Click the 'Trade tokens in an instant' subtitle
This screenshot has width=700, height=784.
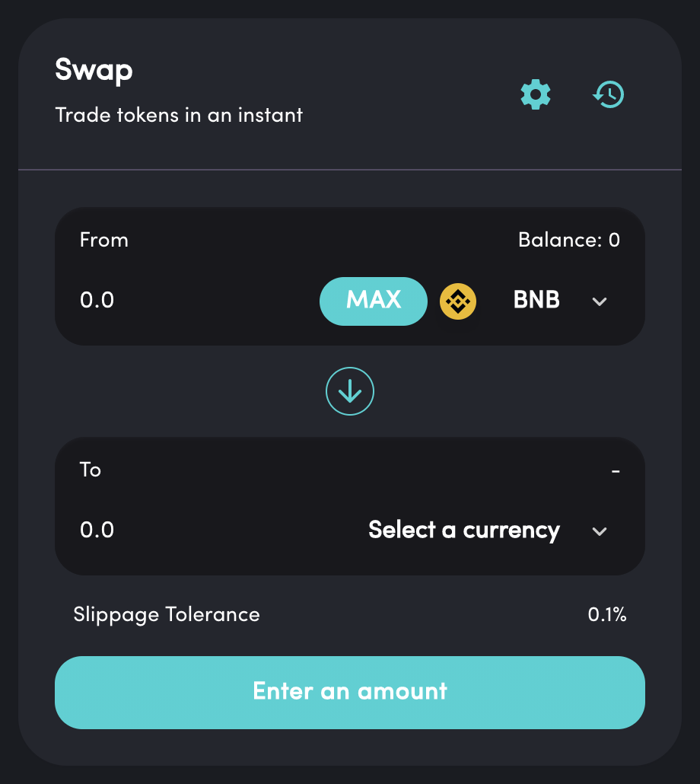180,116
